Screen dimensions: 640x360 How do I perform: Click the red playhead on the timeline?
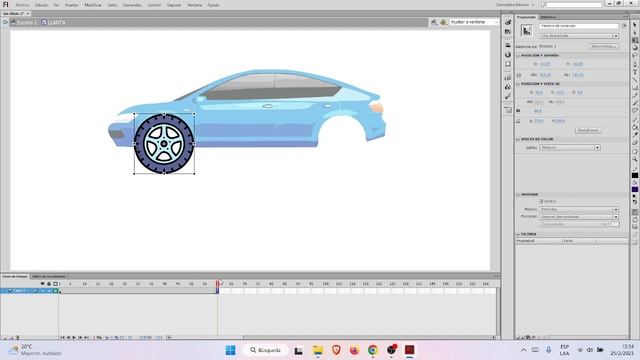click(x=218, y=283)
